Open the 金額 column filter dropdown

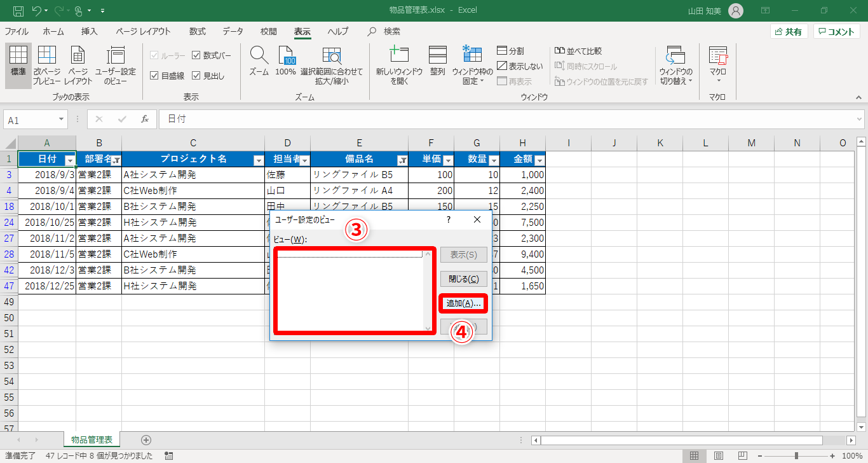tap(539, 160)
